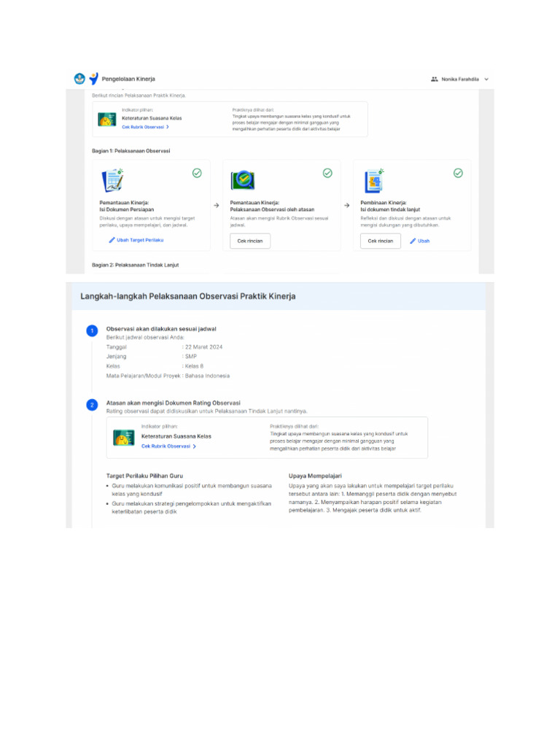The height and width of the screenshot is (747, 560).
Task: Click the Kemendikbud logo icon
Action: 79,79
